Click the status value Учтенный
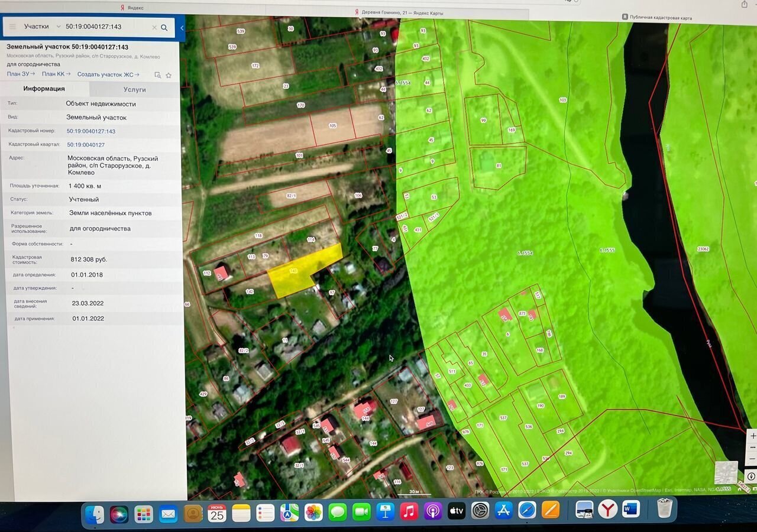This screenshot has height=532, width=757. tap(84, 199)
